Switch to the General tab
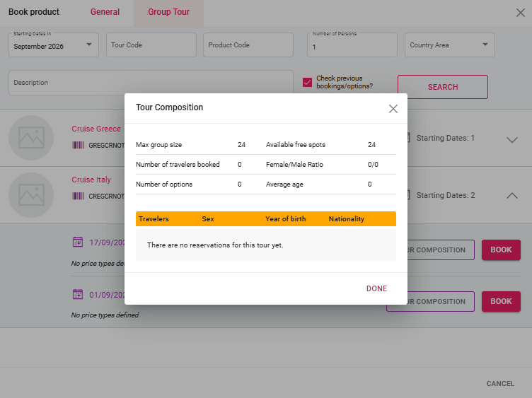 pyautogui.click(x=105, y=12)
